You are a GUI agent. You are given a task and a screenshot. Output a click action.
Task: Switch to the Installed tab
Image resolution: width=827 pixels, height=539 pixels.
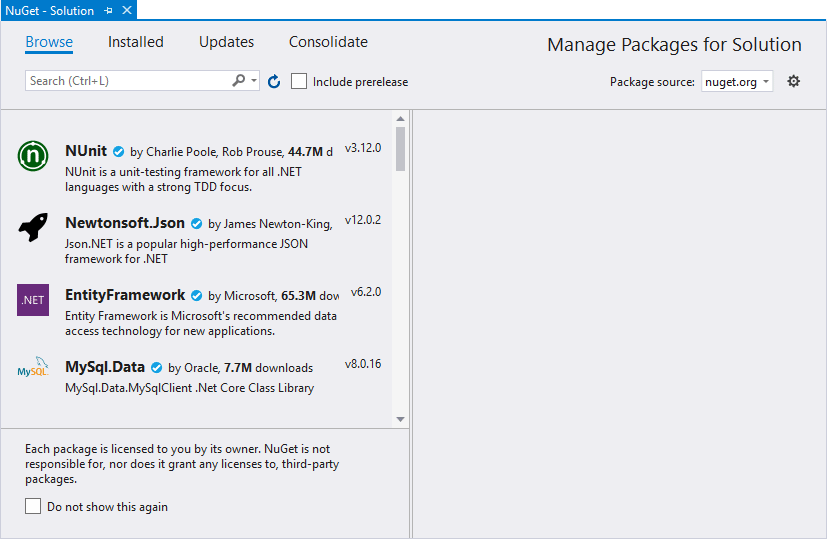point(136,42)
